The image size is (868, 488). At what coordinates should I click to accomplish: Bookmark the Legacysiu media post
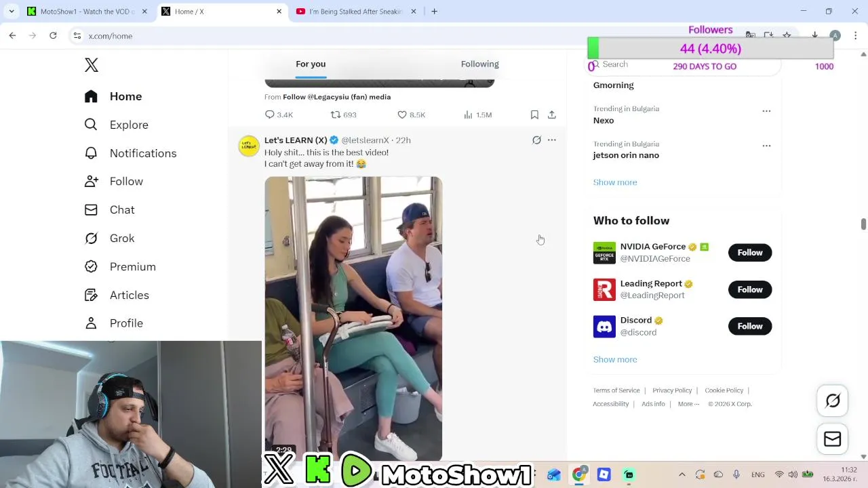pyautogui.click(x=534, y=115)
